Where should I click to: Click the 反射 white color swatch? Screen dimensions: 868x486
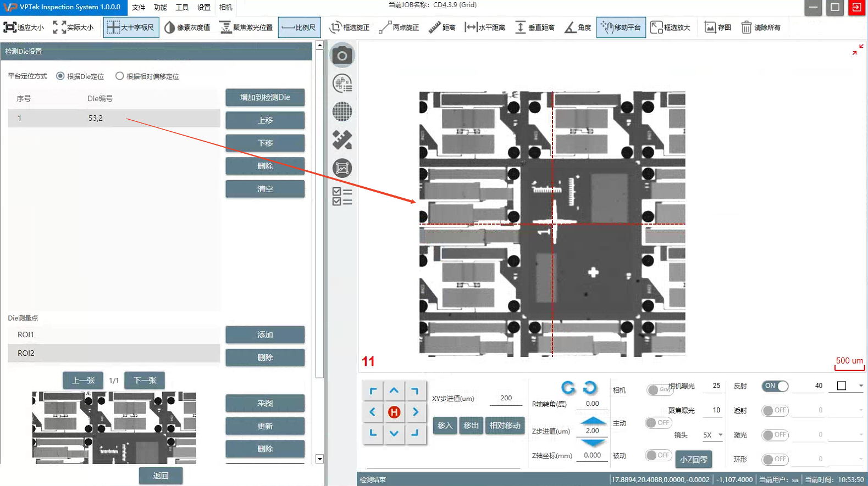pos(841,386)
